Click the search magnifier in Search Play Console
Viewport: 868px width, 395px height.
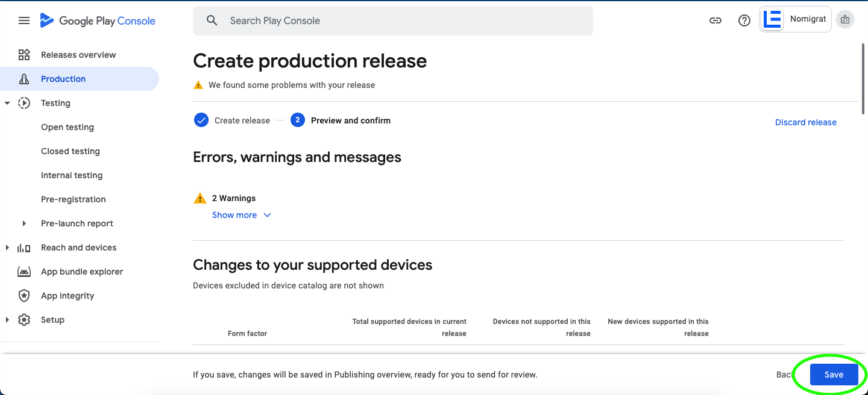click(212, 20)
